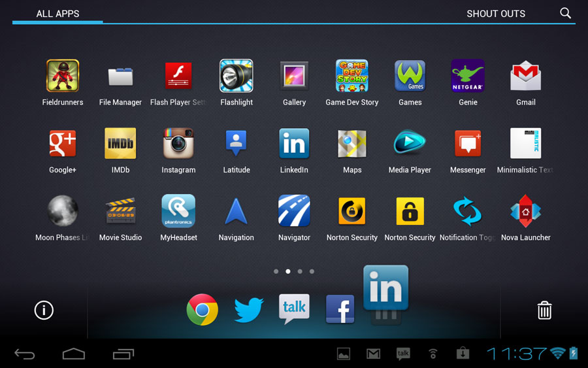Open the Google+ app
The width and height of the screenshot is (588, 368).
coord(63,143)
